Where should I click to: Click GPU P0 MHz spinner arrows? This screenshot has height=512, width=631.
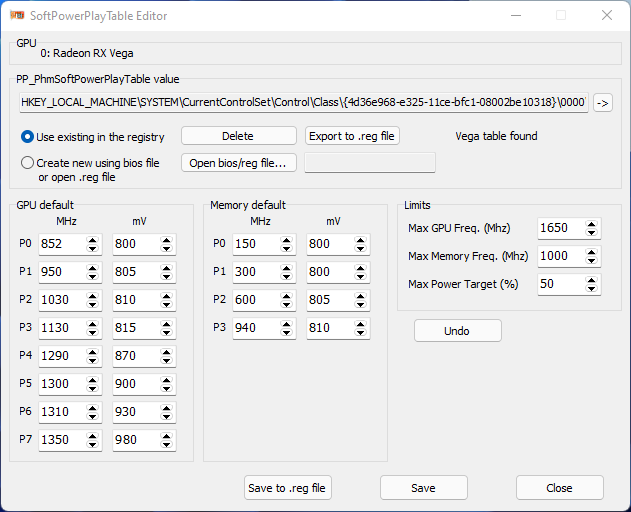click(93, 244)
